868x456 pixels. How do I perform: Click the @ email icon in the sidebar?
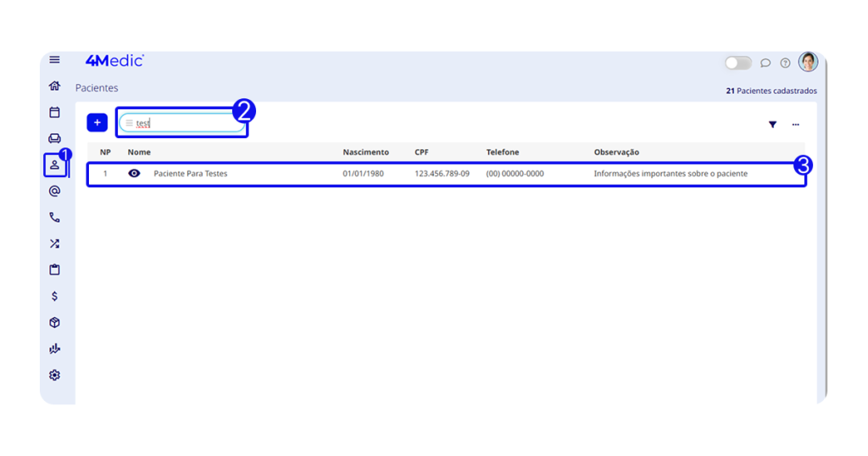point(54,192)
